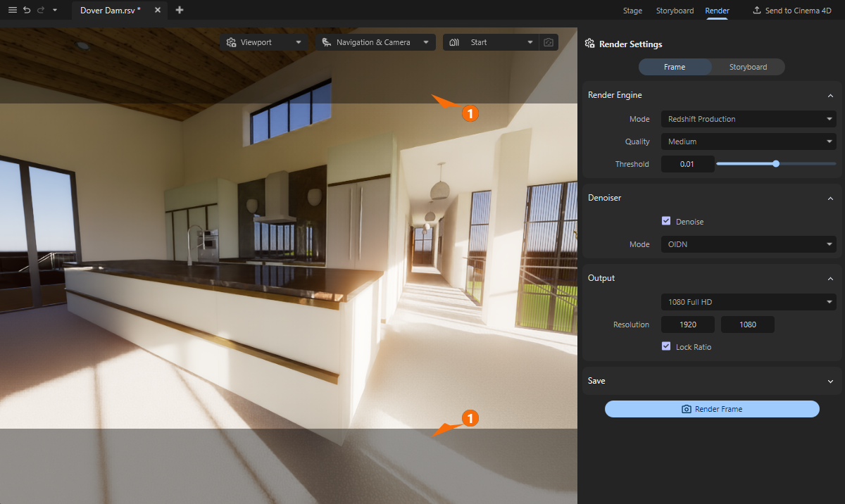
Task: Click the Threshold slider handle
Action: click(x=776, y=163)
